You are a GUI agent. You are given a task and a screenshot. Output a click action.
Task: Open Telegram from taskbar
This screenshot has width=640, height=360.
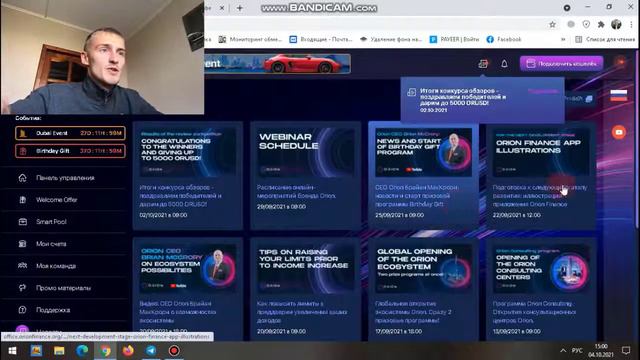[x=151, y=351]
